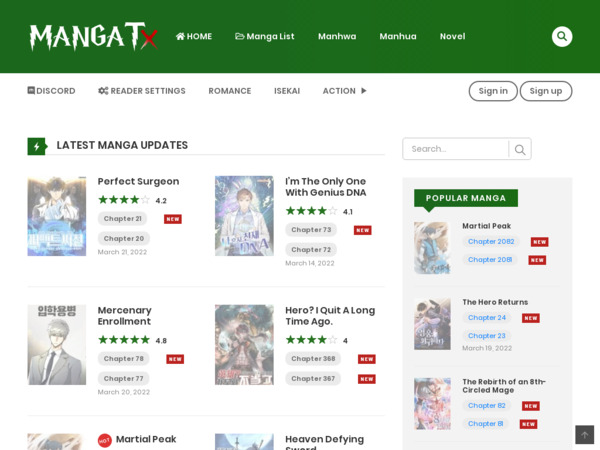Open Genius DNA Chapter 73
Viewport: 600px width, 450px height.
point(311,230)
